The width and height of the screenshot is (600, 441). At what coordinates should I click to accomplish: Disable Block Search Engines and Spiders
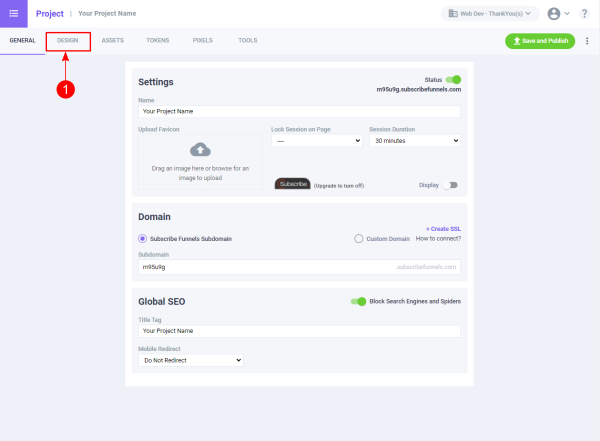[x=358, y=301]
